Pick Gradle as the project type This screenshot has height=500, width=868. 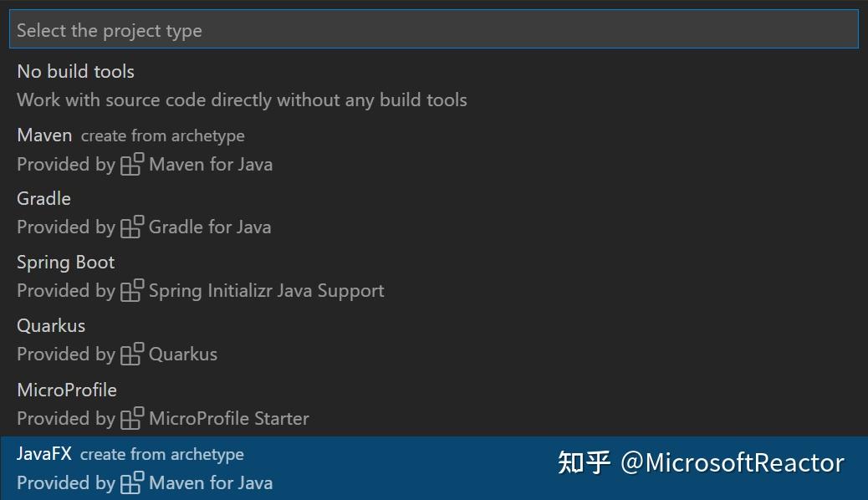(x=434, y=213)
